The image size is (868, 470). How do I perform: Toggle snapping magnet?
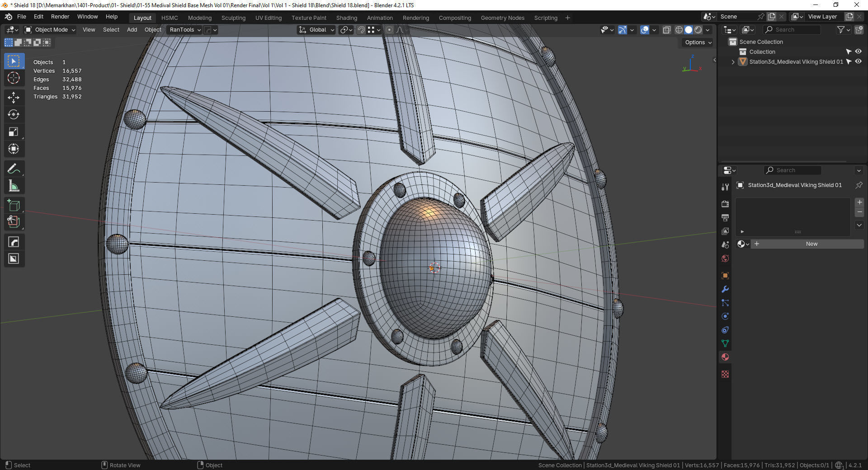coord(361,30)
